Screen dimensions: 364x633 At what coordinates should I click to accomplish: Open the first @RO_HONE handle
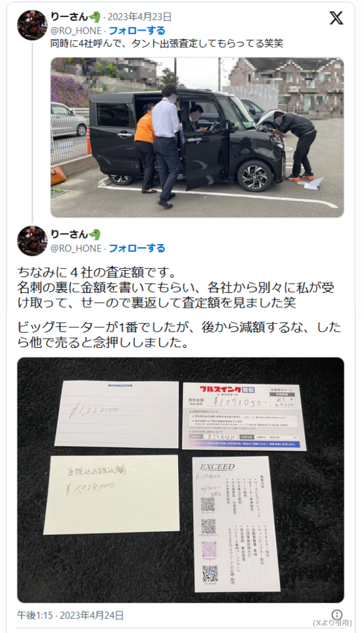click(76, 31)
